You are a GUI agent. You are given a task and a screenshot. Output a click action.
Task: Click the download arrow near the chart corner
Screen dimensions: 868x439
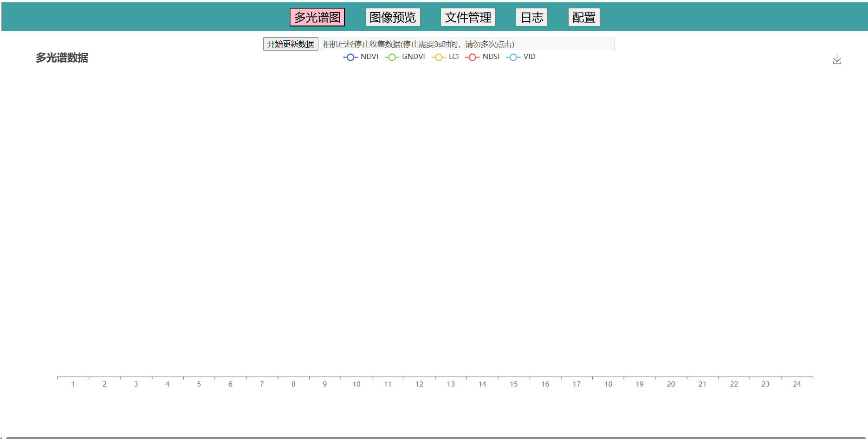pyautogui.click(x=837, y=59)
